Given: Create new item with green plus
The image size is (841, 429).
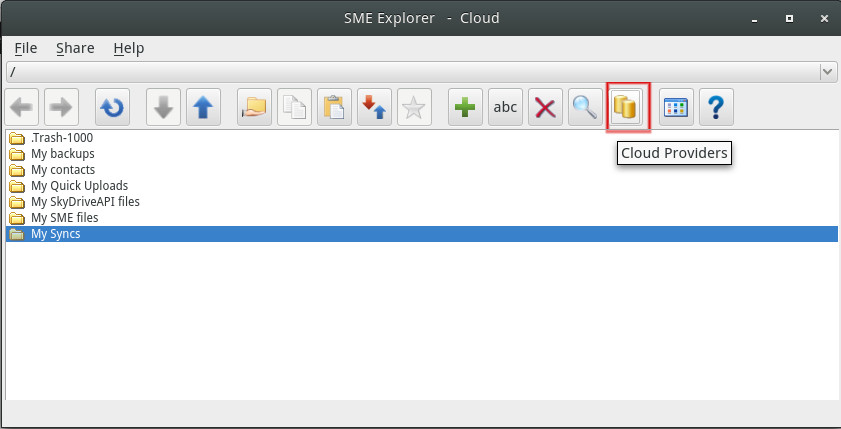Looking at the screenshot, I should pos(465,108).
